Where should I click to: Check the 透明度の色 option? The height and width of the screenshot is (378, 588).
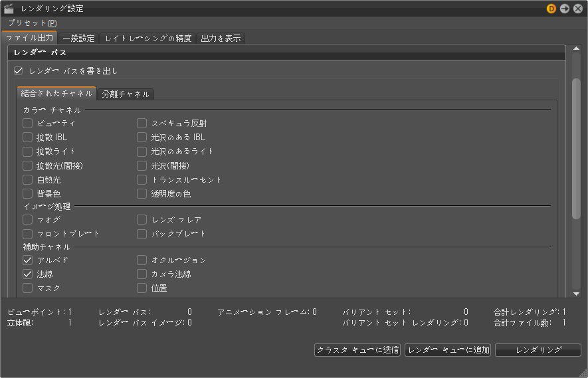pyautogui.click(x=142, y=194)
